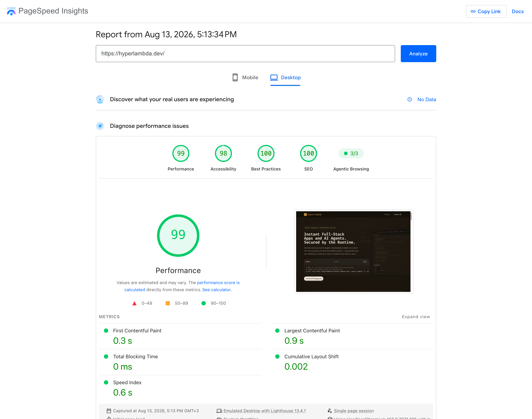Click the Best Practices category label

[x=266, y=169]
